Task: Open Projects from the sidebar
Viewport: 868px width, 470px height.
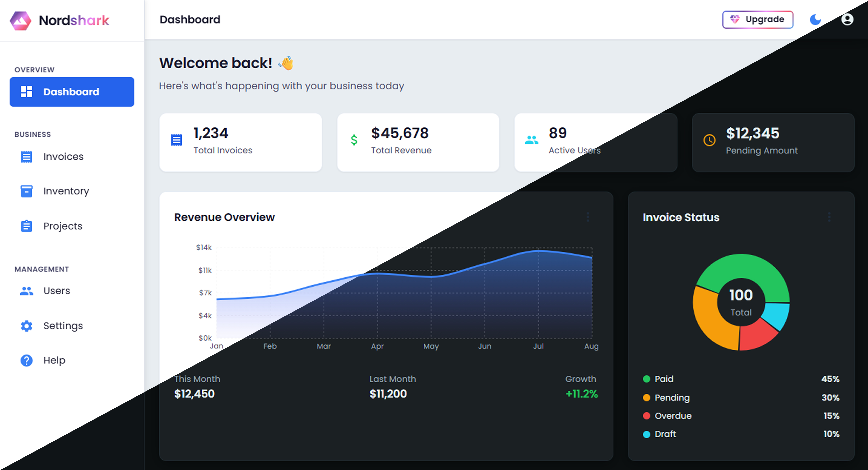Action: [x=72, y=226]
